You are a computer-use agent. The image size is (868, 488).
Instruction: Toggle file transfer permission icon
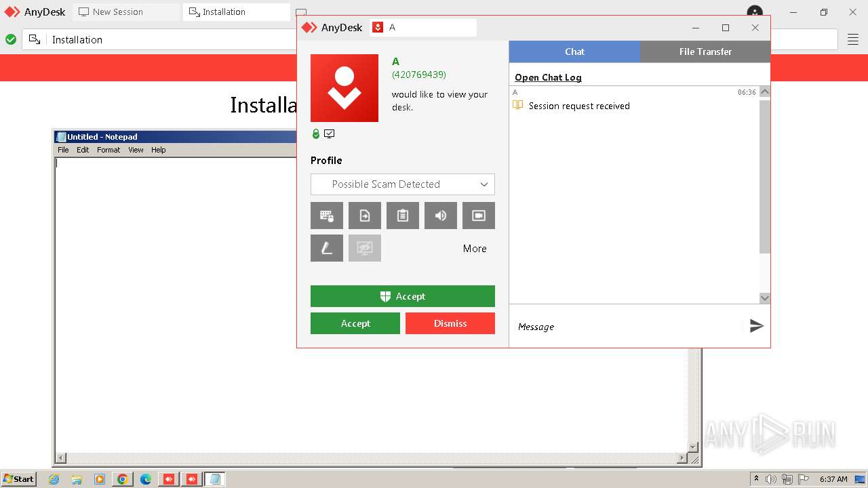click(365, 216)
